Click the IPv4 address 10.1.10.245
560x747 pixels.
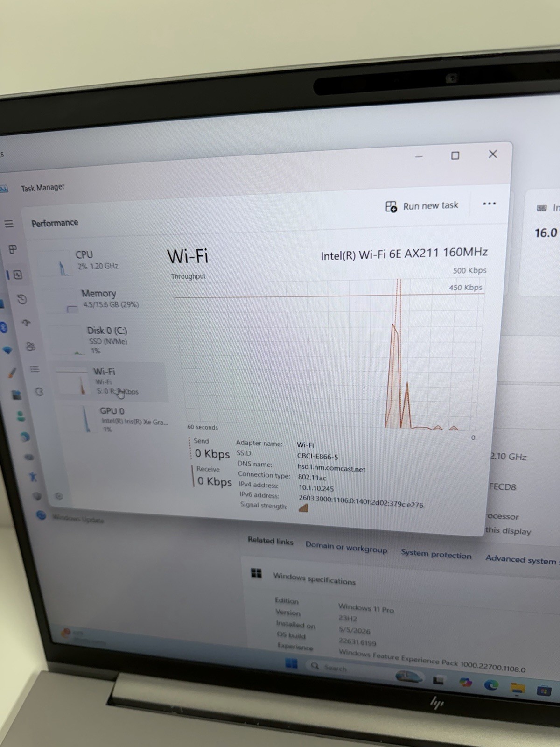pyautogui.click(x=316, y=488)
